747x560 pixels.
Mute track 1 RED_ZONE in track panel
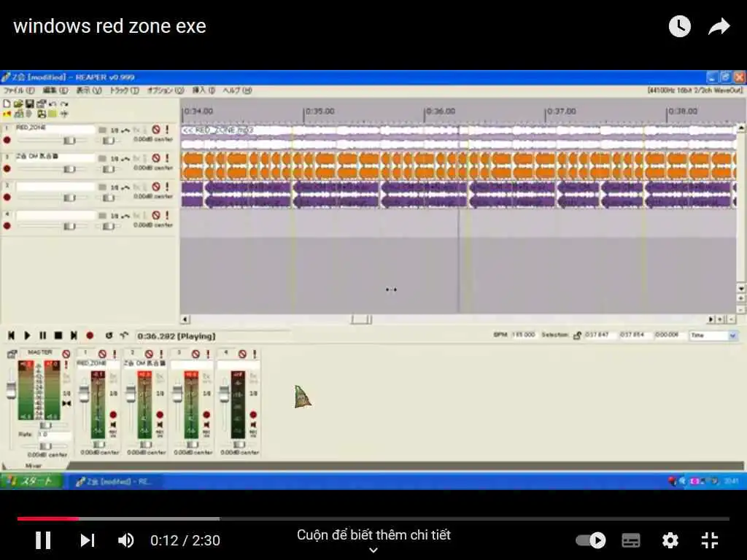pos(156,130)
